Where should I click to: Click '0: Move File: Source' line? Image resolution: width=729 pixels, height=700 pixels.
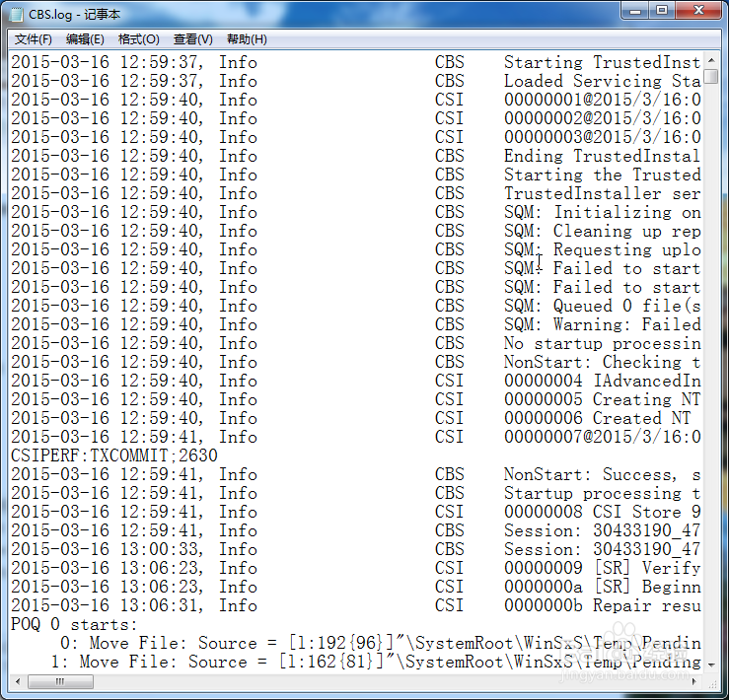point(381,643)
